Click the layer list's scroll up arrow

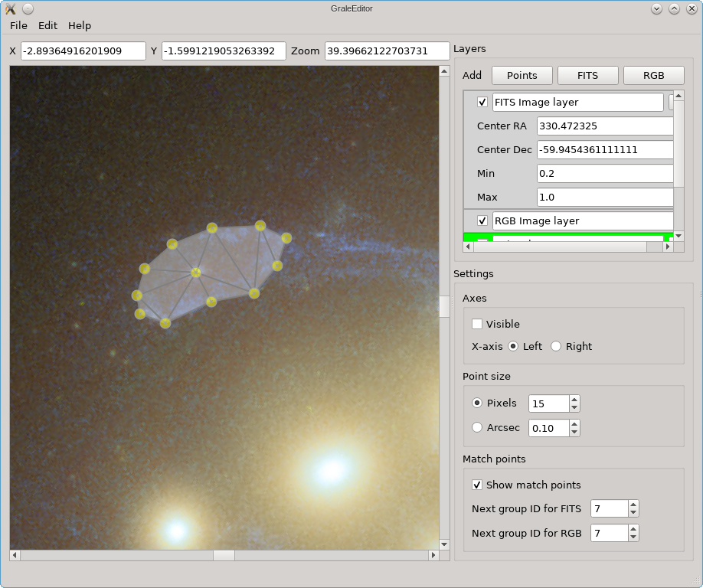click(678, 96)
